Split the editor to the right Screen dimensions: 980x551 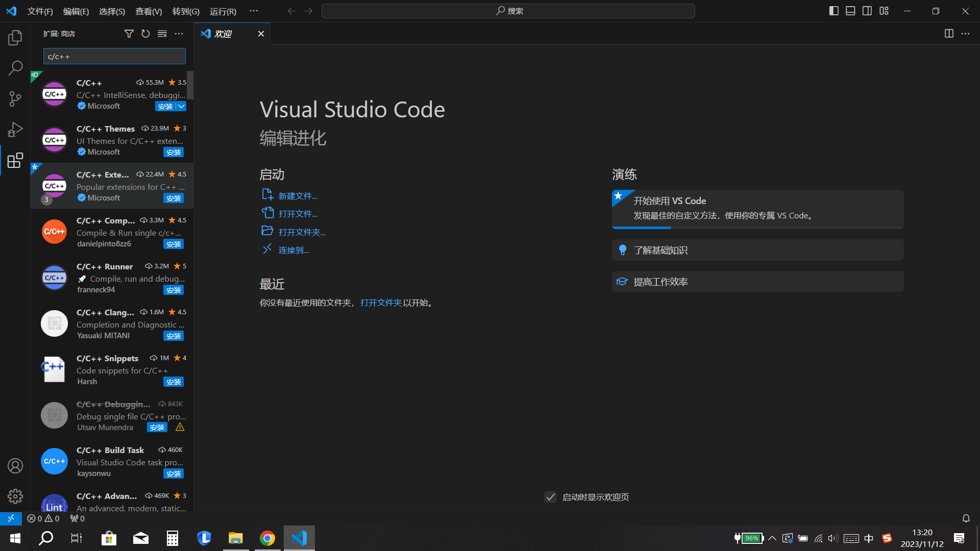(x=949, y=34)
